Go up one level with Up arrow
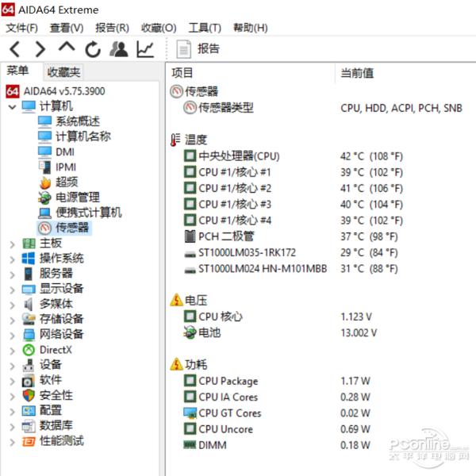 pyautogui.click(x=67, y=48)
